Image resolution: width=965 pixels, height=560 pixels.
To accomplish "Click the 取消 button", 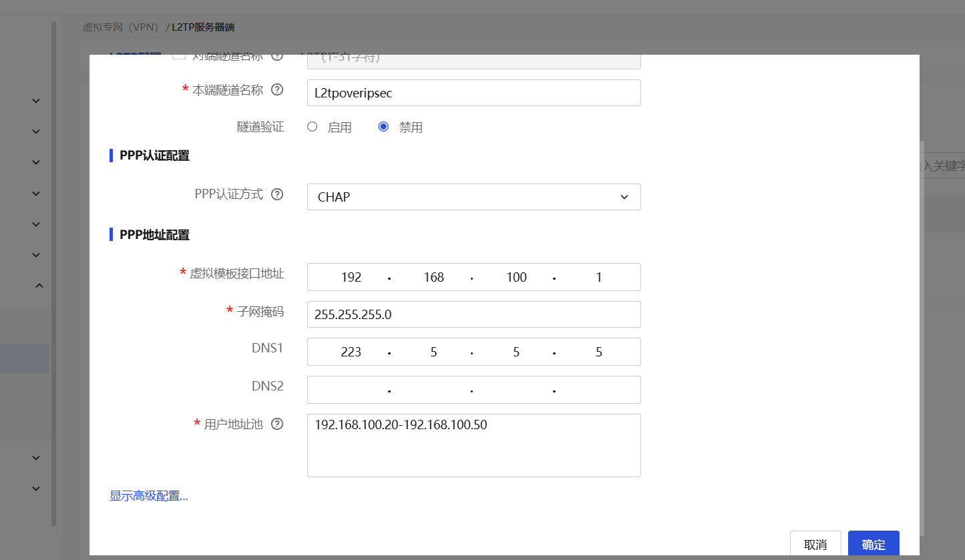I will tap(815, 544).
